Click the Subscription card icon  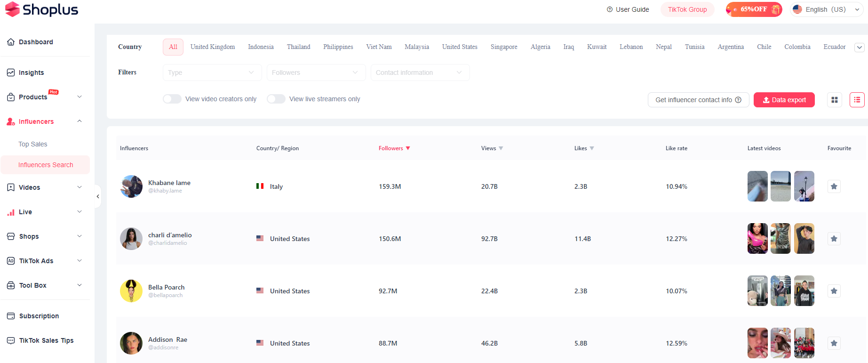11,316
